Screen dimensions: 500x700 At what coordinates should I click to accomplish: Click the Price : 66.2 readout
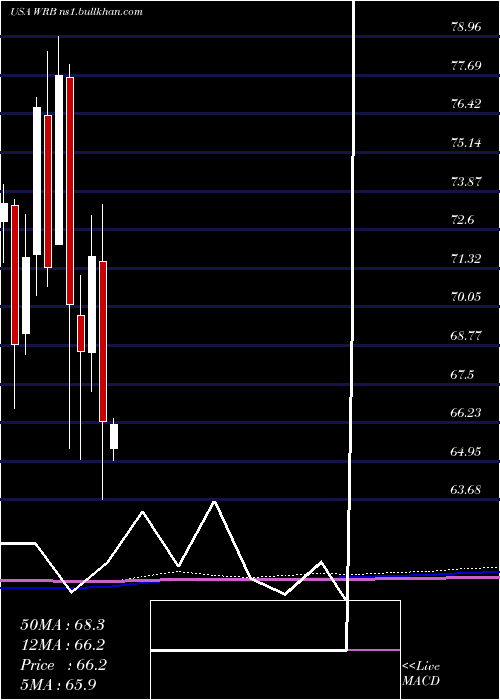[62, 665]
